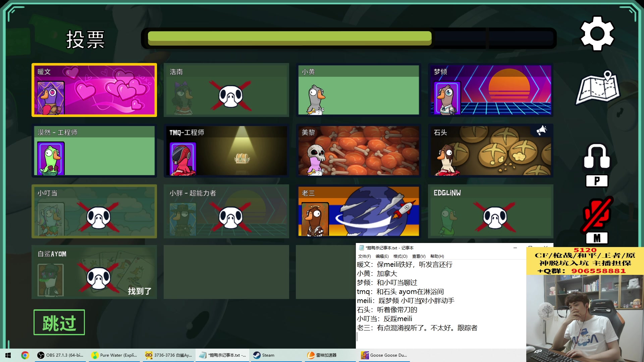Screen dimensions: 644x362
Task: Minimize the Notepad window
Action: click(x=515, y=248)
